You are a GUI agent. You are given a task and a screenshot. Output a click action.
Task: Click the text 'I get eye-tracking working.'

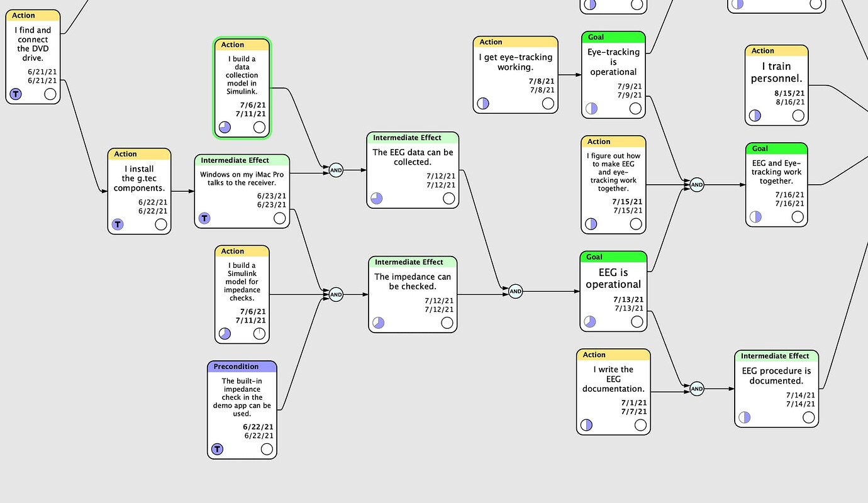516,62
